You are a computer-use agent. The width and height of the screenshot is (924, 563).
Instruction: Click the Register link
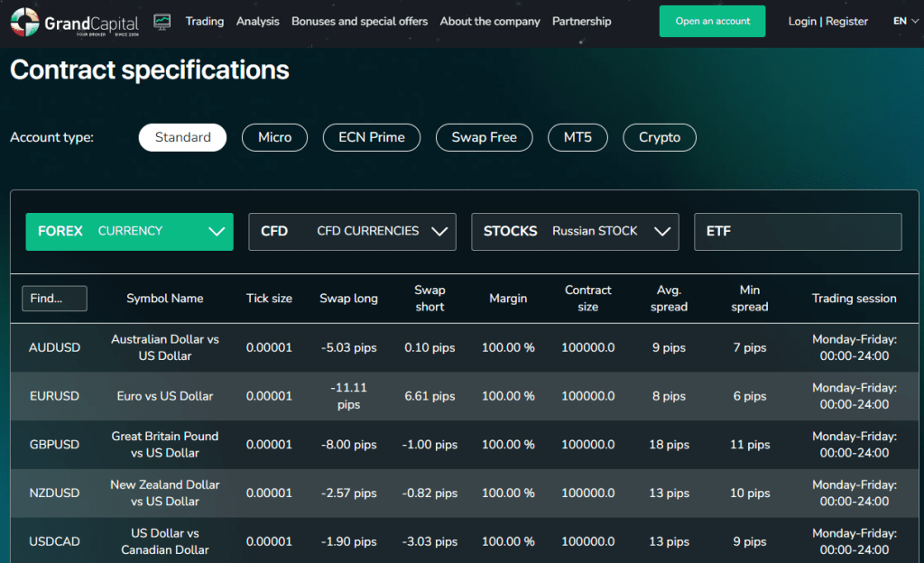coord(846,21)
